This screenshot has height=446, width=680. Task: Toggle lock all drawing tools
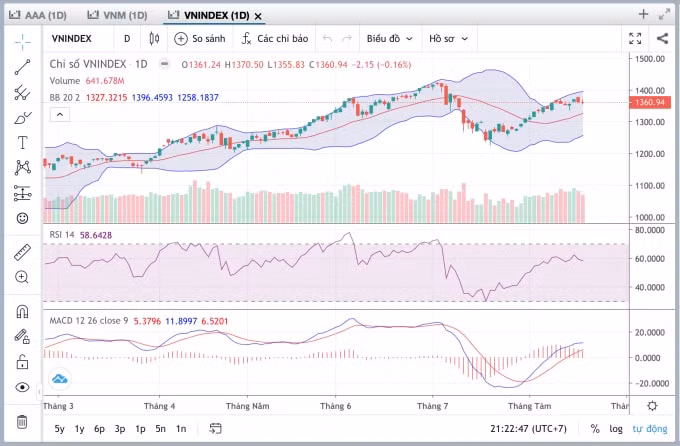pos(23,361)
